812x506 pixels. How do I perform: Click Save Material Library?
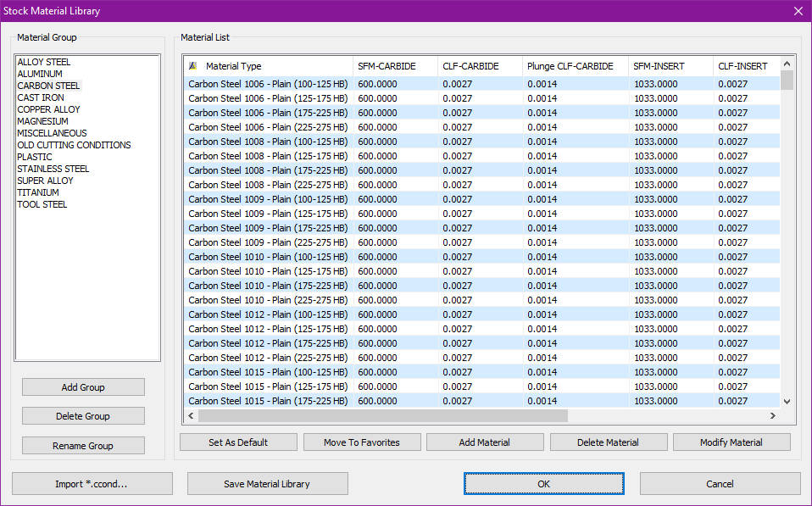[x=267, y=483]
